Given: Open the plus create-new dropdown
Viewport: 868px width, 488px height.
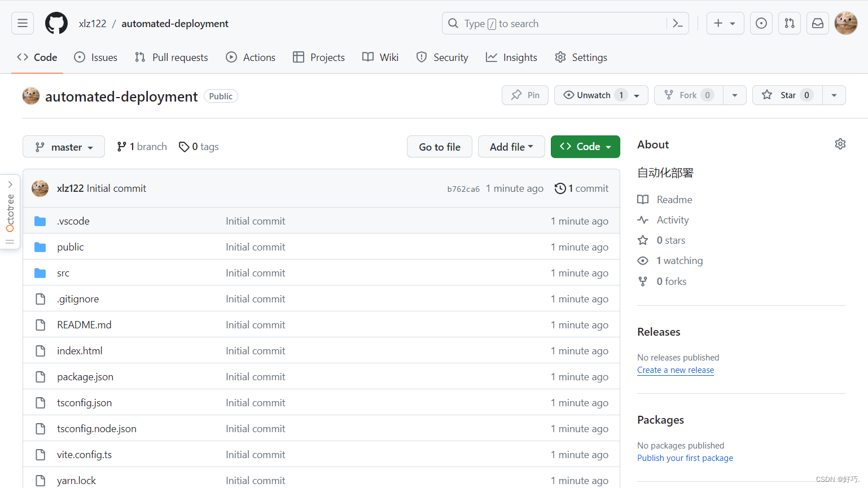Looking at the screenshot, I should click(725, 23).
